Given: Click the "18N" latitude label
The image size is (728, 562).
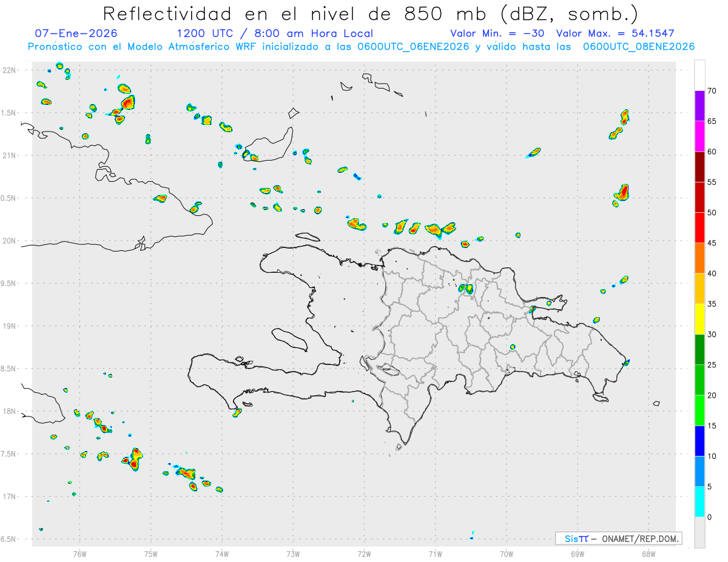Looking at the screenshot, I should (x=10, y=411).
